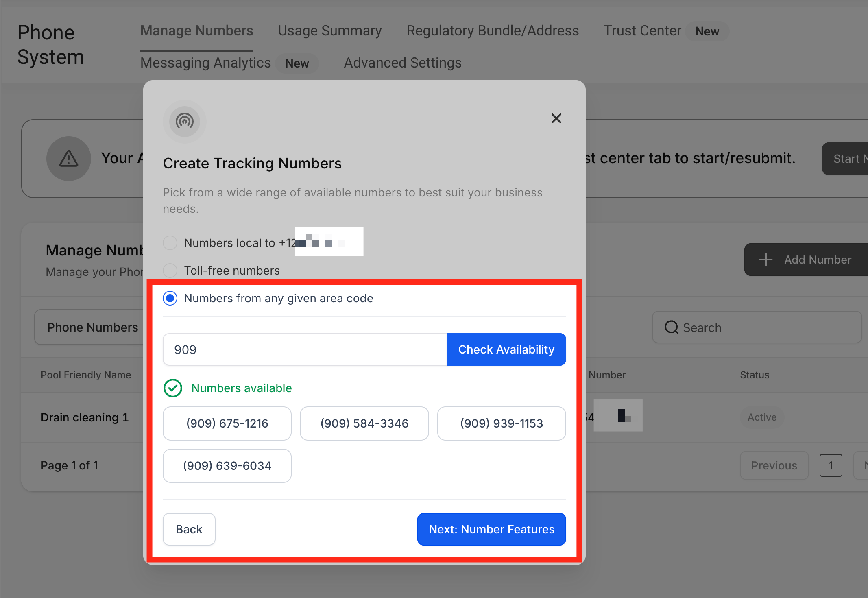This screenshot has width=868, height=598.
Task: Close the Create Tracking Numbers dialog
Action: (556, 118)
